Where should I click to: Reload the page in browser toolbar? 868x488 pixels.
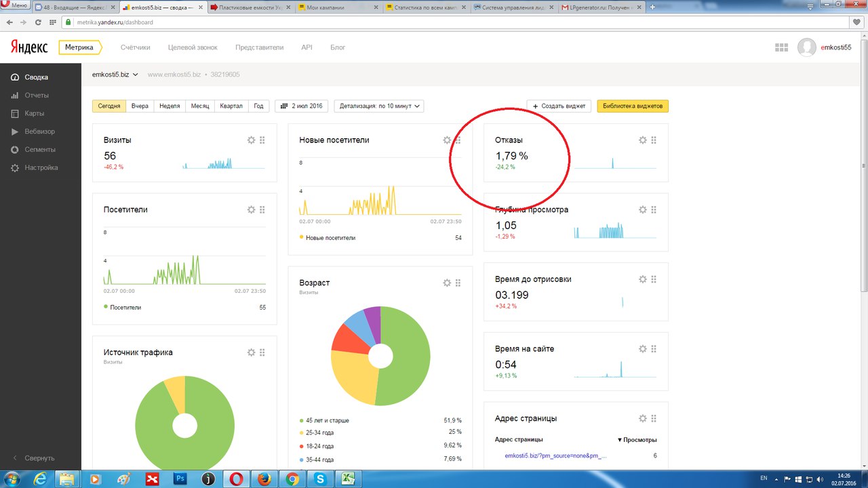(38, 22)
